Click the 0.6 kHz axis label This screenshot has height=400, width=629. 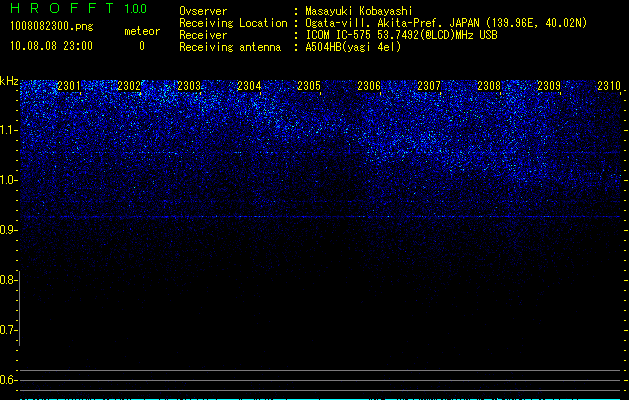point(8,380)
